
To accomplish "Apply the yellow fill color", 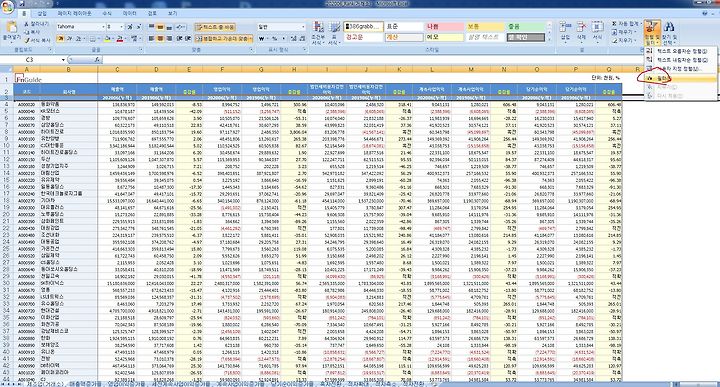I will point(108,39).
